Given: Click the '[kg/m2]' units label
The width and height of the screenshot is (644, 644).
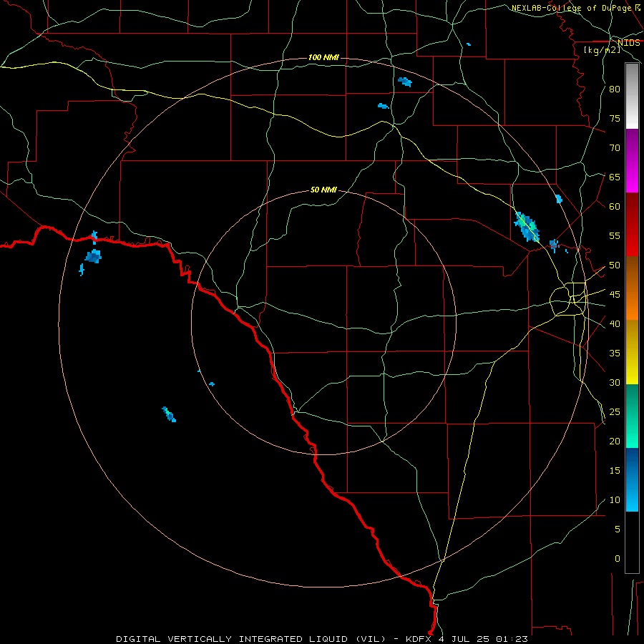Looking at the screenshot, I should pyautogui.click(x=602, y=50).
